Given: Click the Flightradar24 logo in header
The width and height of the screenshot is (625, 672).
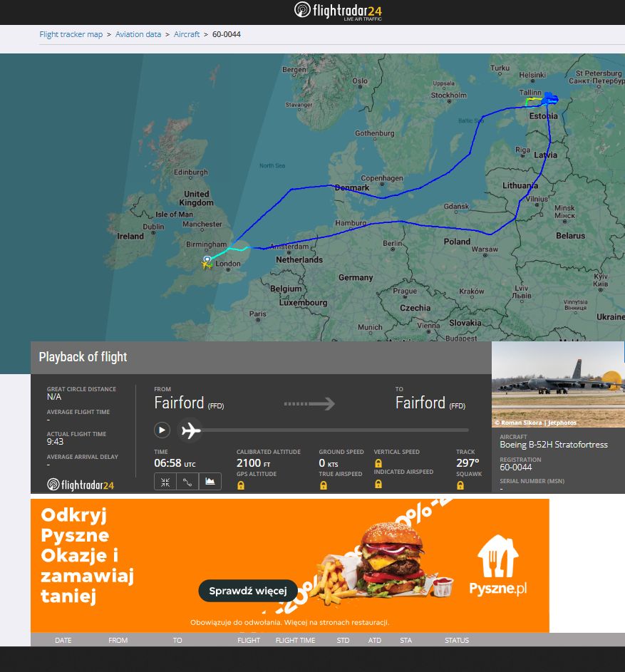Looking at the screenshot, I should coord(338,11).
